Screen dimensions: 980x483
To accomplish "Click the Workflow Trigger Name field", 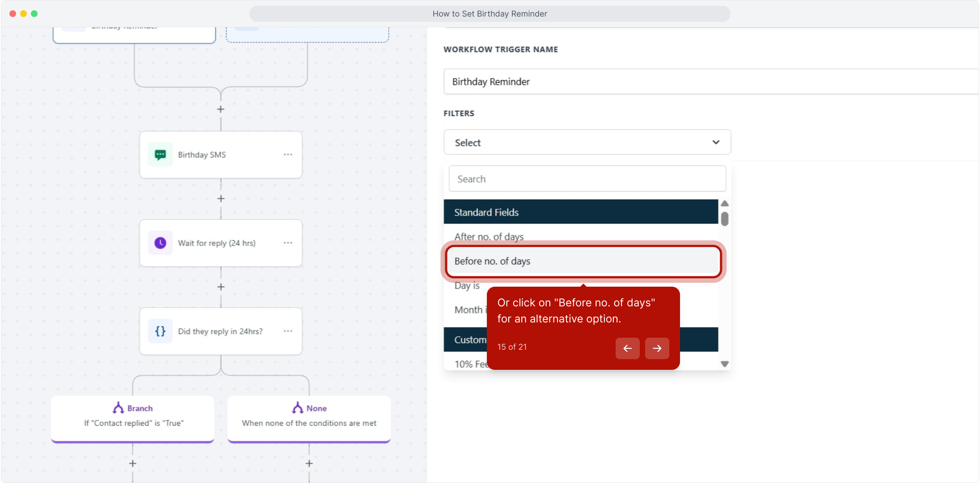I will tap(711, 82).
